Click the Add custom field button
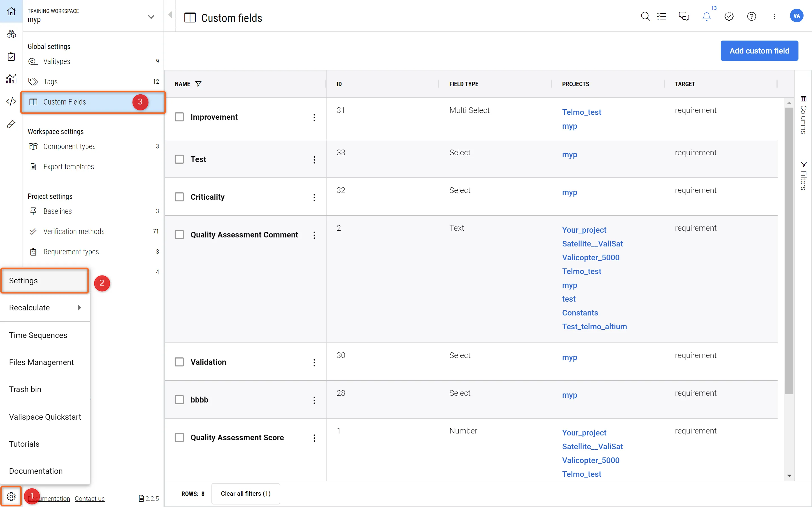The height and width of the screenshot is (507, 812). click(759, 51)
